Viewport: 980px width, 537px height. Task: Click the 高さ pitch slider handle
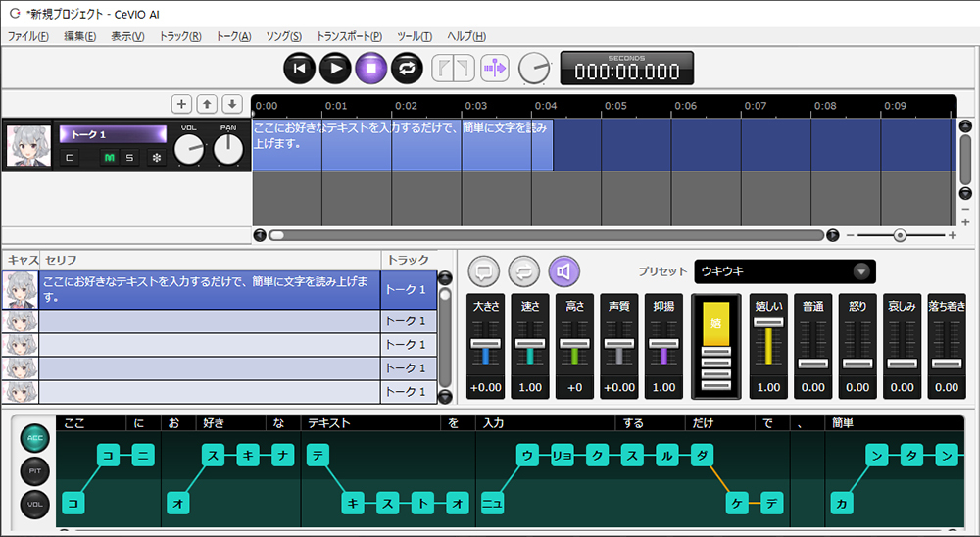575,344
